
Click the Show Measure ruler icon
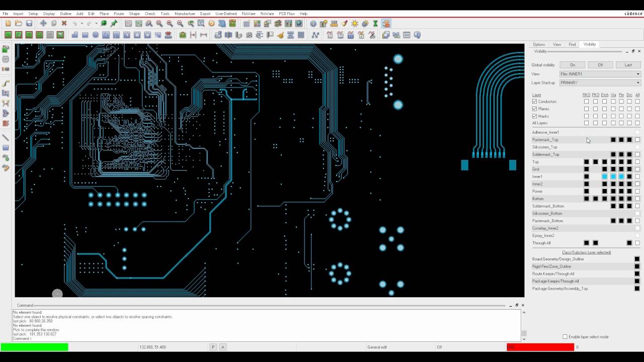point(334,24)
